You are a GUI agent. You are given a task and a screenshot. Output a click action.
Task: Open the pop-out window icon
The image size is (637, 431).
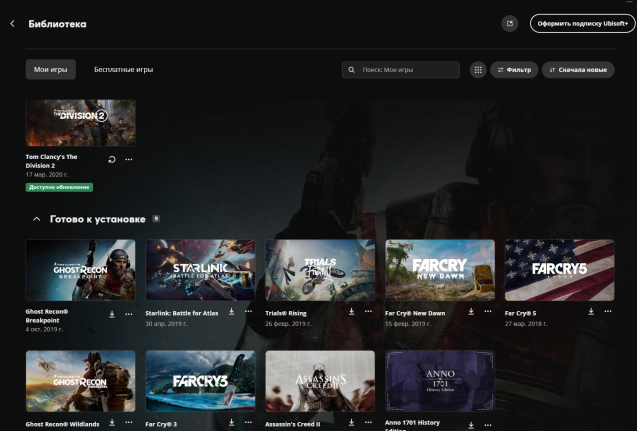[511, 23]
